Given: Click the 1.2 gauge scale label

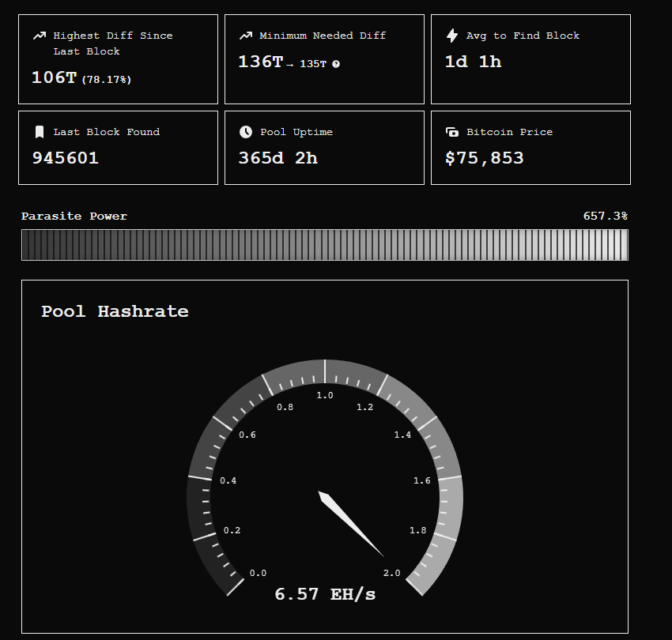Looking at the screenshot, I should [x=364, y=407].
